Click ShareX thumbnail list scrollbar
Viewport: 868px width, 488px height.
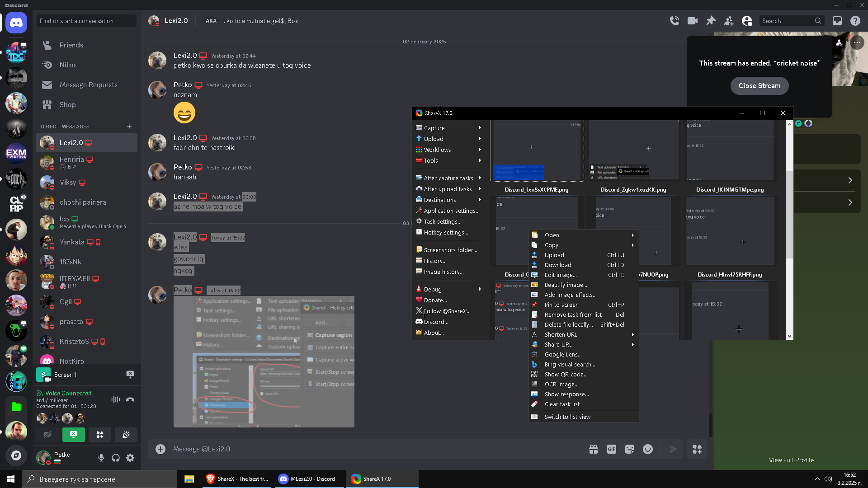tap(789, 215)
